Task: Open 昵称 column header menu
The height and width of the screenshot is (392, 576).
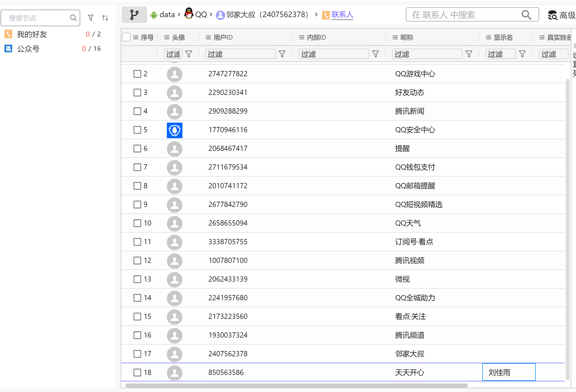Action: pyautogui.click(x=395, y=38)
